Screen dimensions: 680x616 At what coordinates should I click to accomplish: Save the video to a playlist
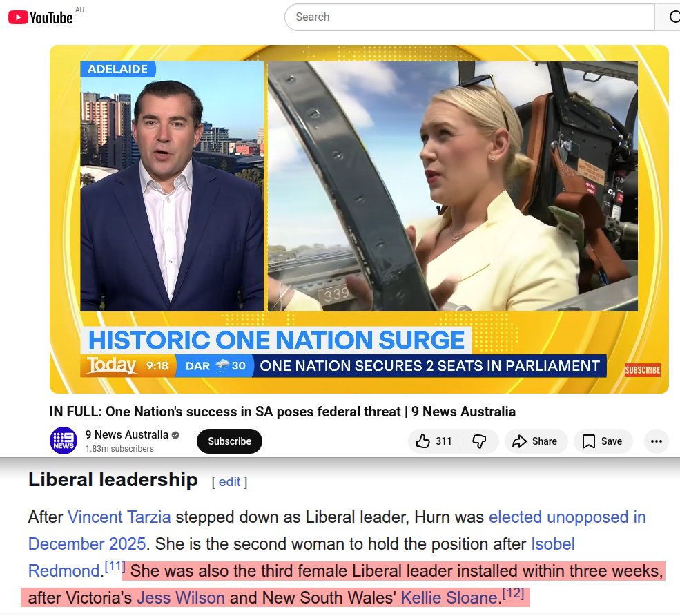tap(603, 441)
